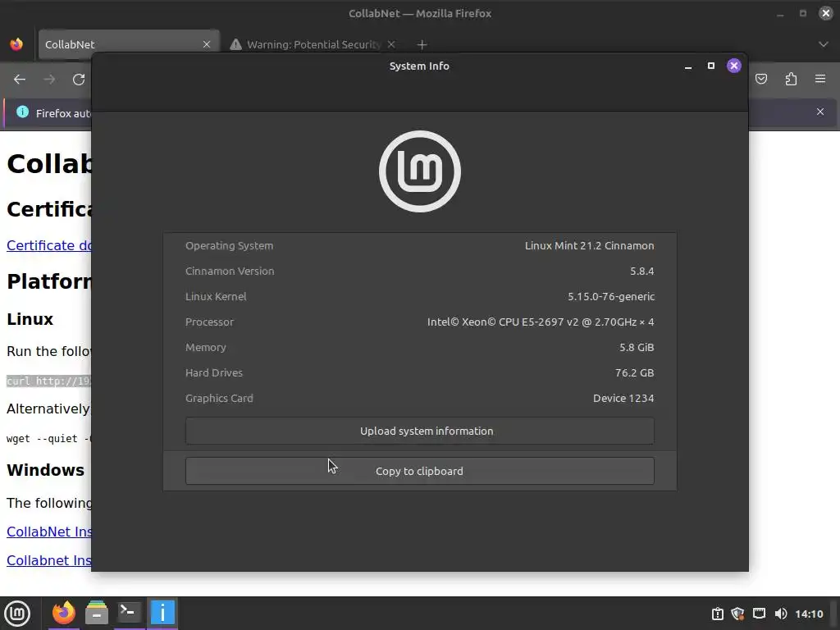This screenshot has width=840, height=630.
Task: Upload system information to the web
Action: coord(419,431)
